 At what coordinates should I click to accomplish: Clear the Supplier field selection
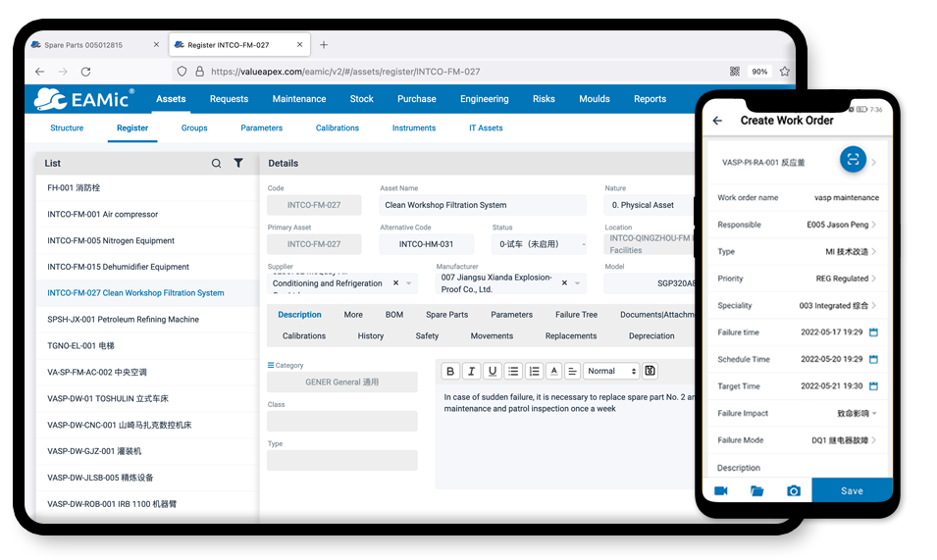pos(395,283)
